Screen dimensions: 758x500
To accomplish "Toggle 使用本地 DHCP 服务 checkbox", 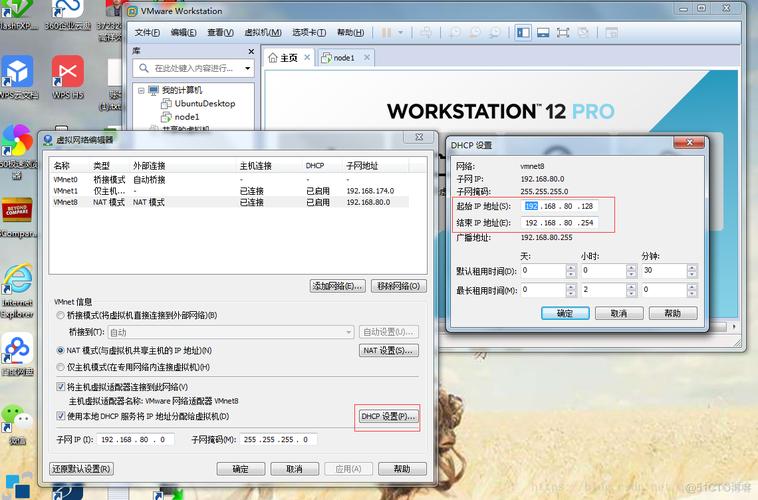I will click(x=60, y=416).
